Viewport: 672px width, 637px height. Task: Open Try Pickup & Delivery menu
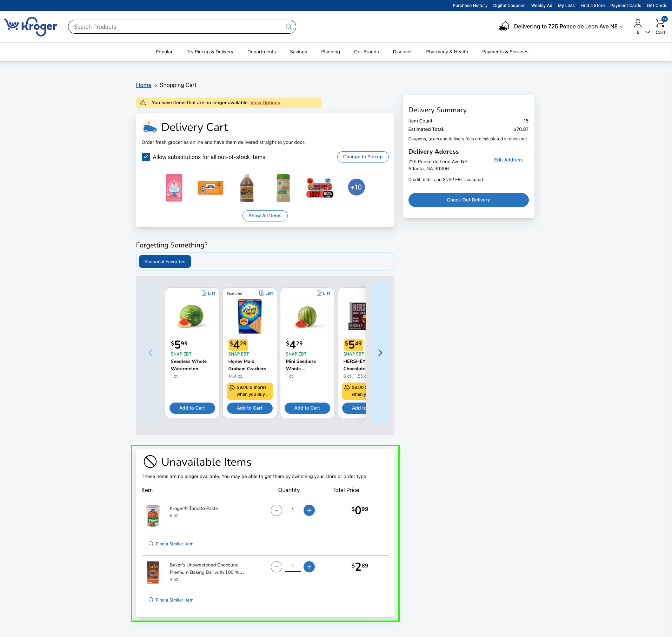tap(210, 52)
